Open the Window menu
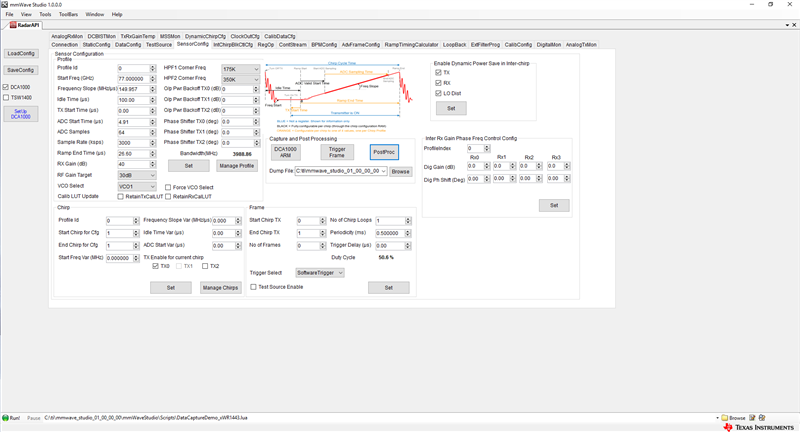800x432 pixels. (94, 14)
